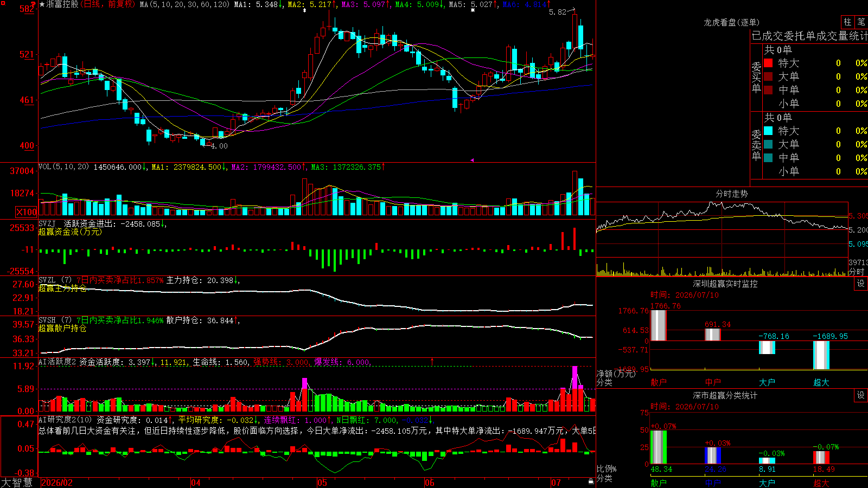Click cyan 特大 swatch in 委卖单
This screenshot has height=488, width=868.
[768, 131]
